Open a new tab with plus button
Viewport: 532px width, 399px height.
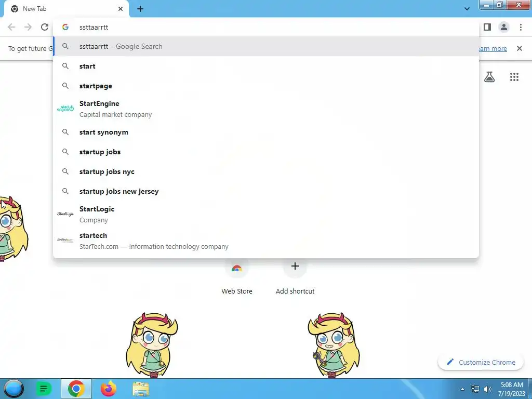(x=140, y=9)
